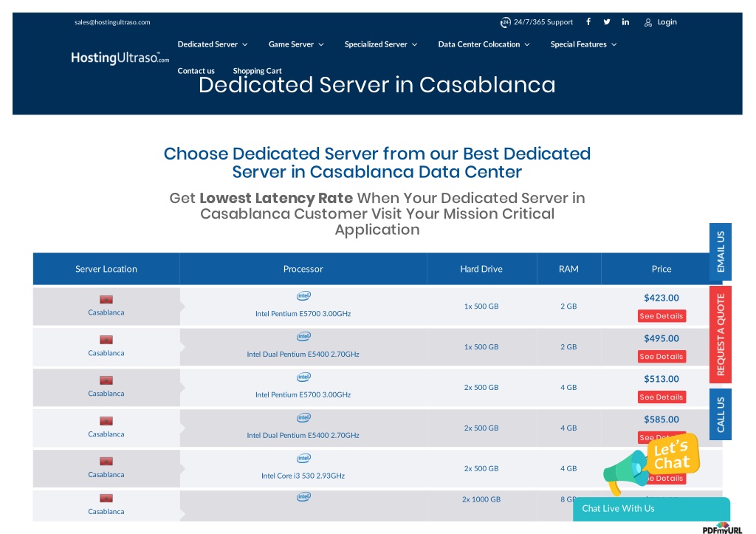
Task: Open the CALL US side tab
Action: pos(721,414)
